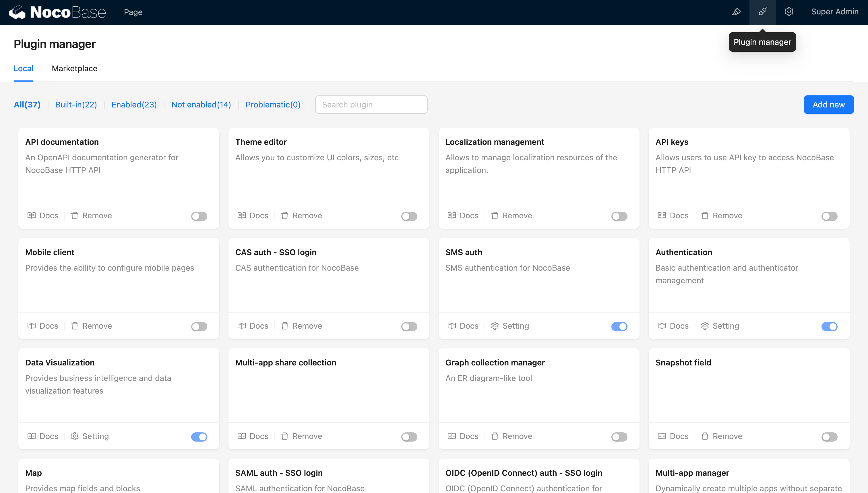Open Docs for Graph collection manager
Screen dimensions: 868x493
coord(463,436)
